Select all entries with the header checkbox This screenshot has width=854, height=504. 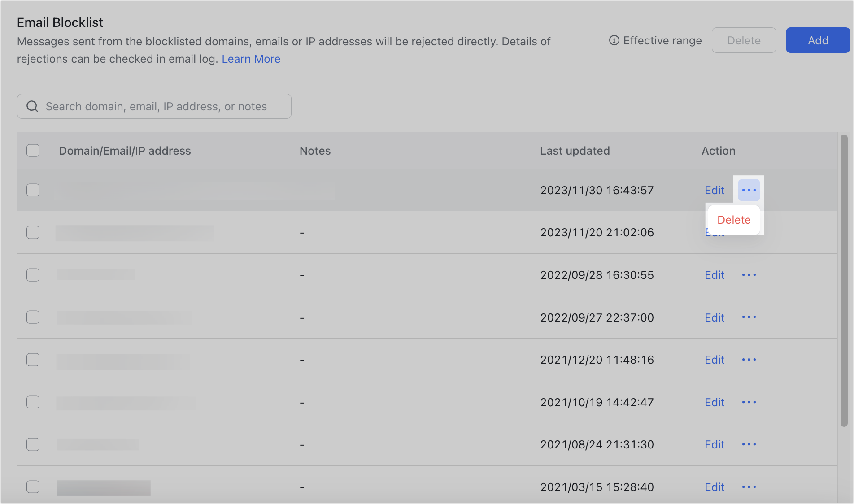[x=33, y=151]
